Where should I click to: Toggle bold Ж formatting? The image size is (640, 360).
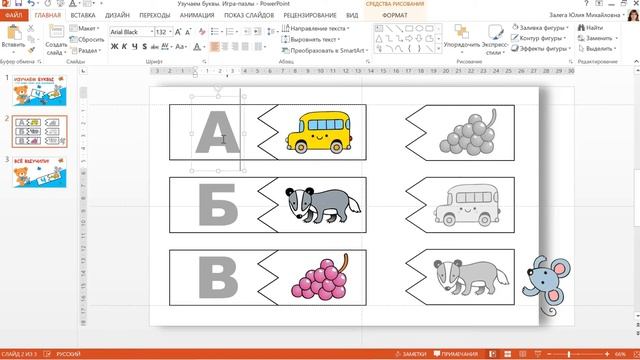115,47
